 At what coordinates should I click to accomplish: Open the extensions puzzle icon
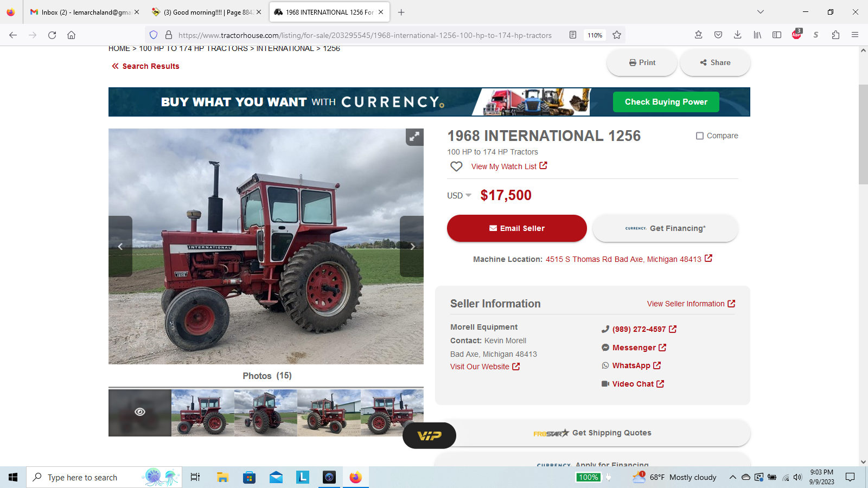[835, 35]
